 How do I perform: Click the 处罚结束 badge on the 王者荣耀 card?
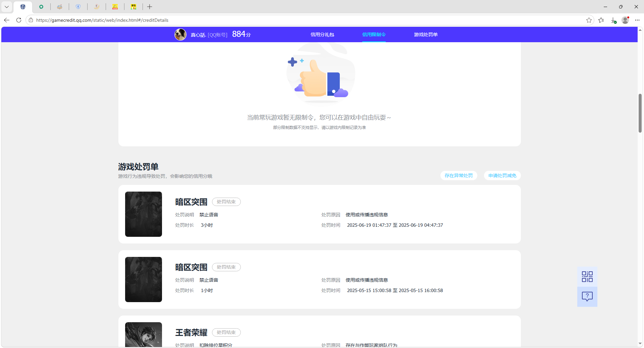(x=226, y=333)
